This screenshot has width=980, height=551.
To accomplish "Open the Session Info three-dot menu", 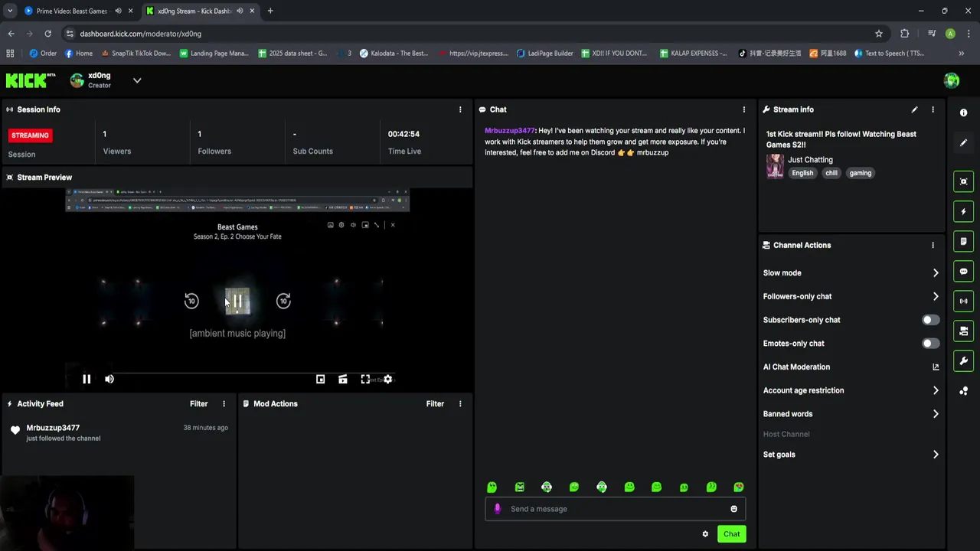I will (460, 109).
